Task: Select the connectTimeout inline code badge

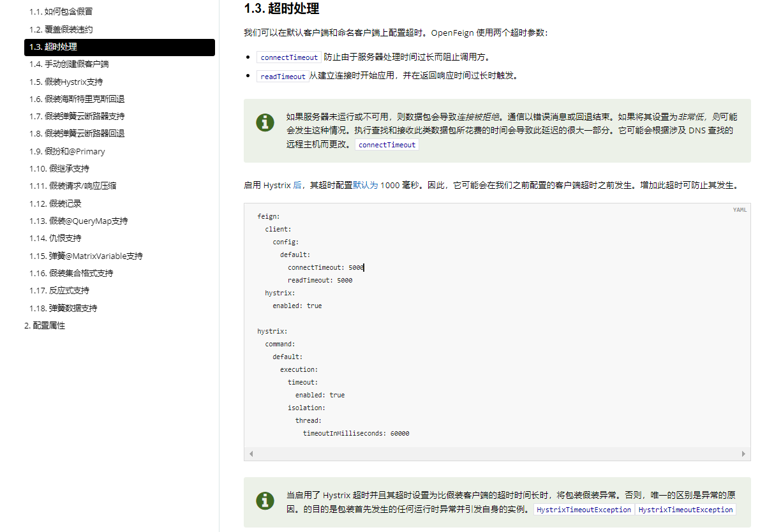Action: 288,57
